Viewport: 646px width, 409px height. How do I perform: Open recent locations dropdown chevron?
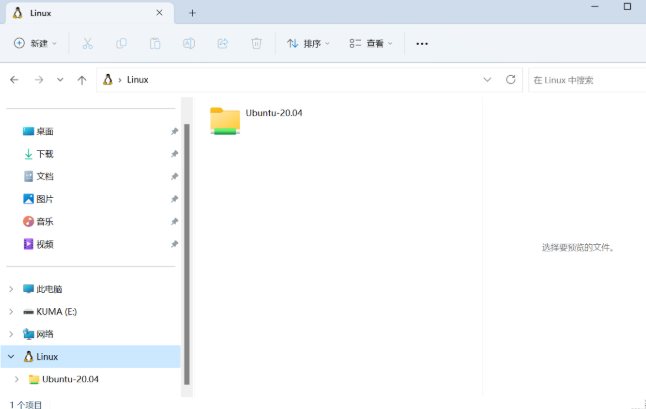click(60, 79)
